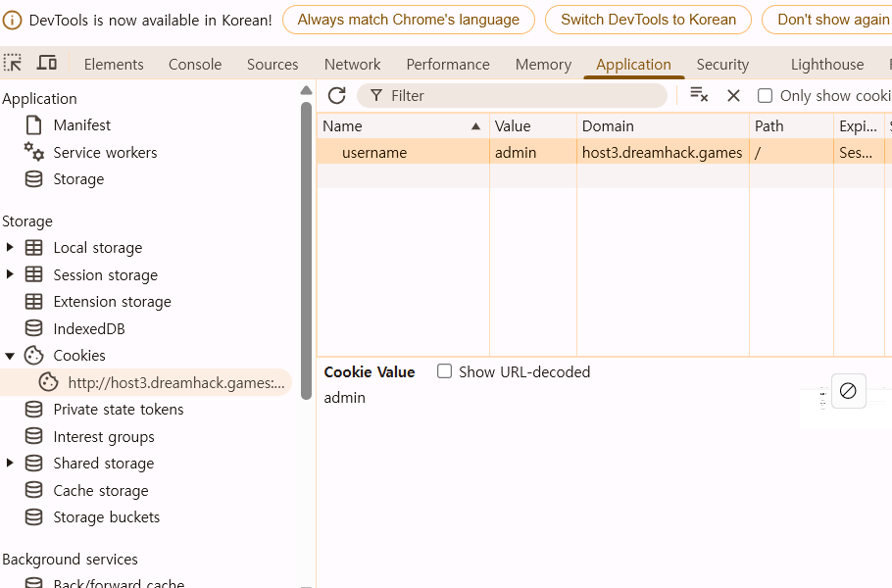Image resolution: width=892 pixels, height=588 pixels.
Task: Expand the Shared storage tree arrow
Action: (x=10, y=463)
